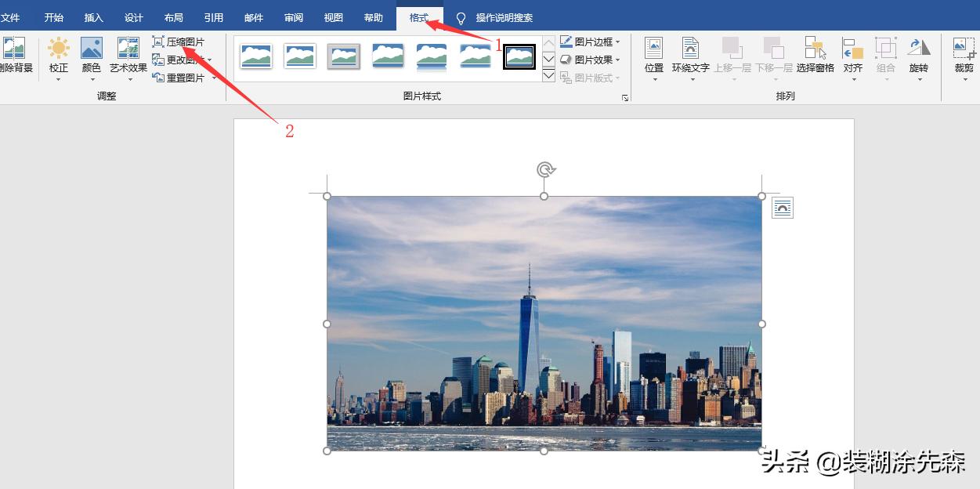Open the 选择窗格 selection pane
Screen dimensions: 980x489
815,55
